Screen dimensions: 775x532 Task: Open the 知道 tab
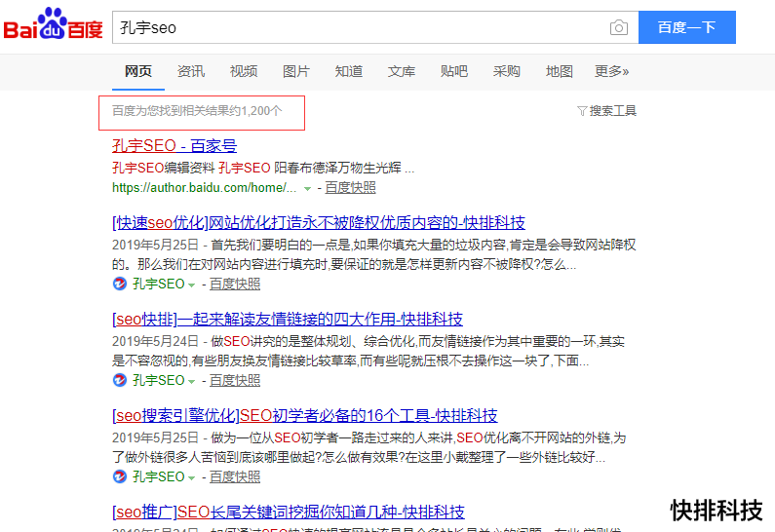(x=348, y=72)
